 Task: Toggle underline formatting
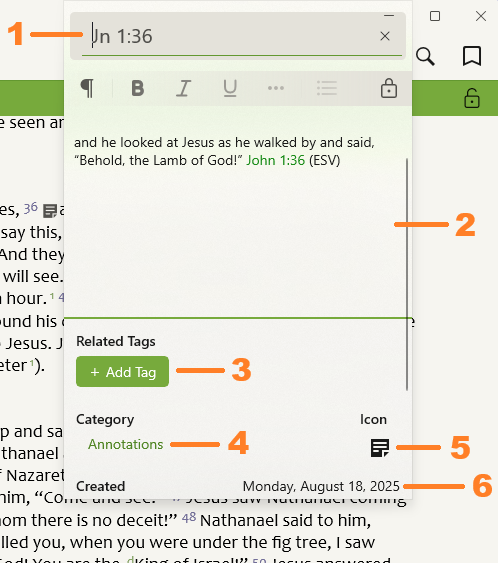click(230, 88)
